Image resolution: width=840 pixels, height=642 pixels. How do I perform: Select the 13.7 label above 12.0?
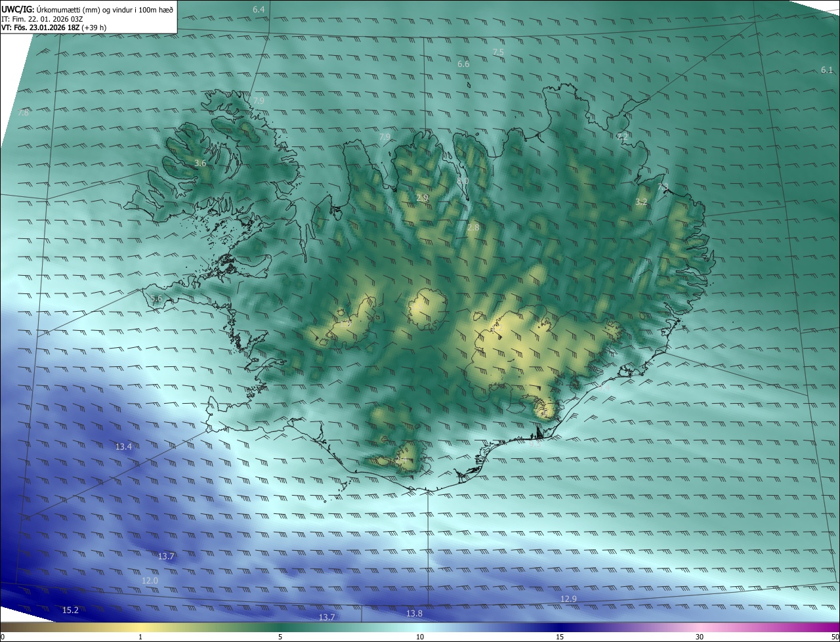click(166, 556)
